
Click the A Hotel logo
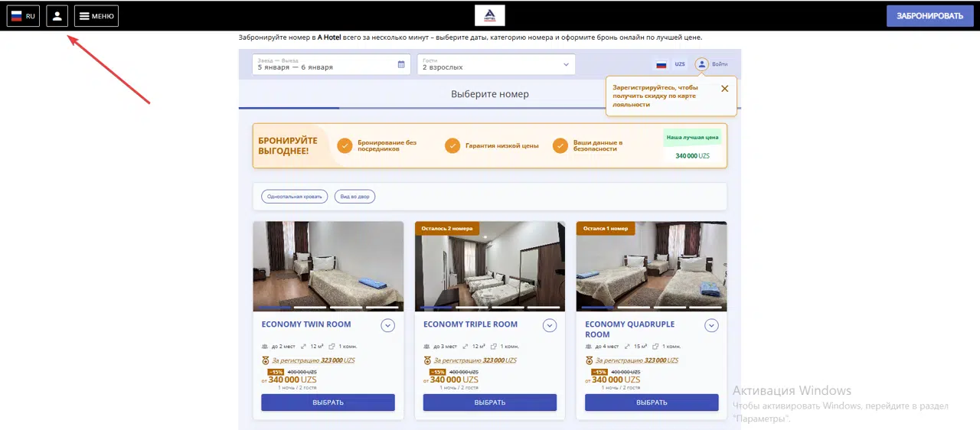489,16
